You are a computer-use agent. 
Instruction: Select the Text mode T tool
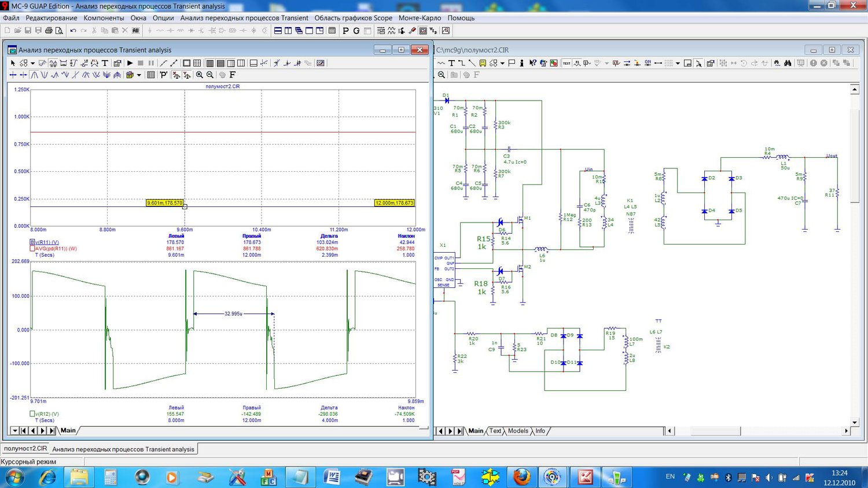[105, 63]
